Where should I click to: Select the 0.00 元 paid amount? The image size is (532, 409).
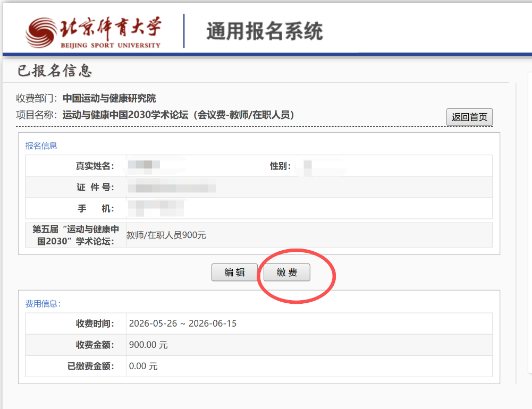(x=143, y=367)
